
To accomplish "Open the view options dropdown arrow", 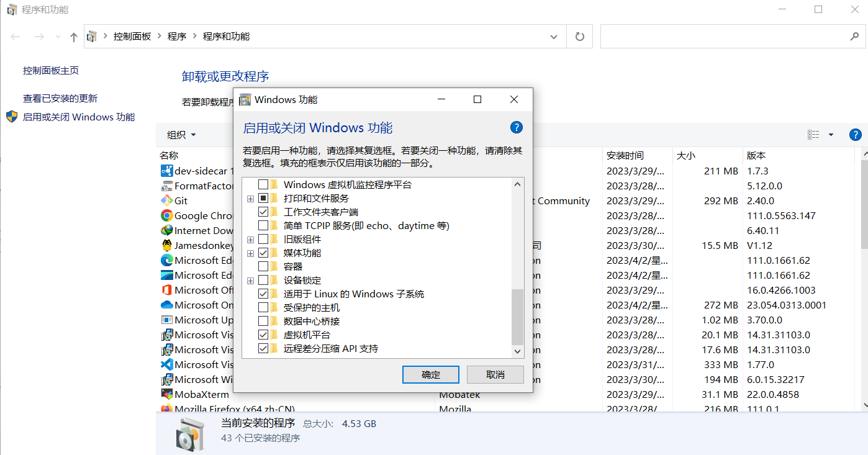I will [x=831, y=135].
